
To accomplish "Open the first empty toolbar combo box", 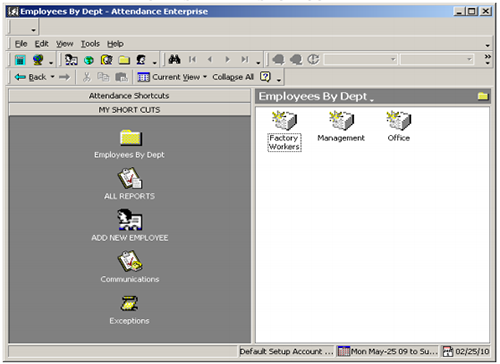I will point(360,60).
